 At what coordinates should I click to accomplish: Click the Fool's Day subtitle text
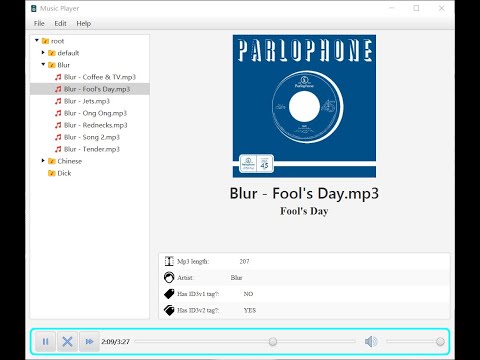click(304, 211)
